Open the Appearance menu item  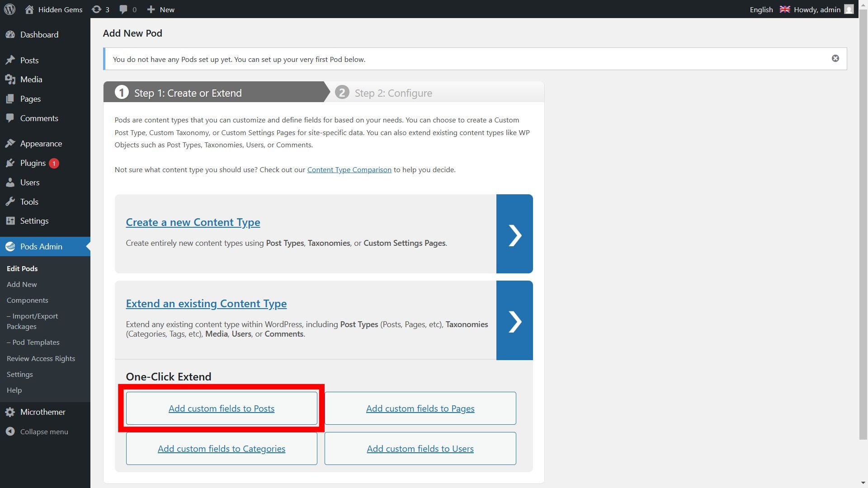point(45,144)
